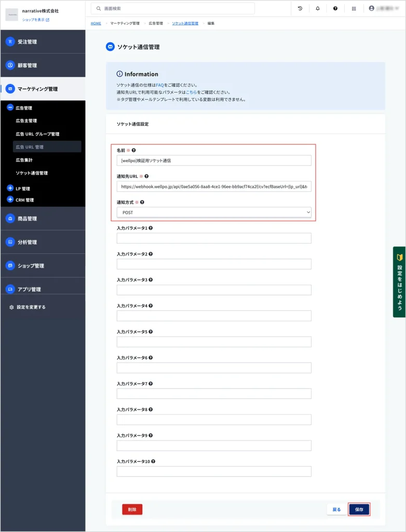Open the apps grid icon
Screen dimensions: 406x532
[354, 8]
